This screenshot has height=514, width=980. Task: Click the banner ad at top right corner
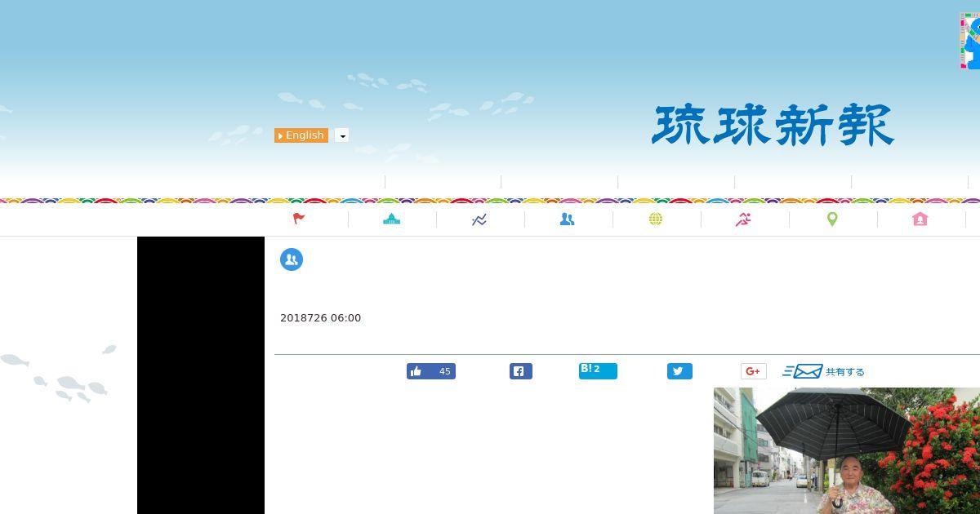tap(969, 40)
